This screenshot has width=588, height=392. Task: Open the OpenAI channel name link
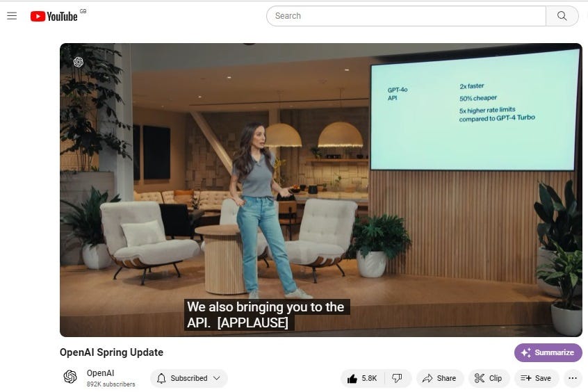point(100,373)
